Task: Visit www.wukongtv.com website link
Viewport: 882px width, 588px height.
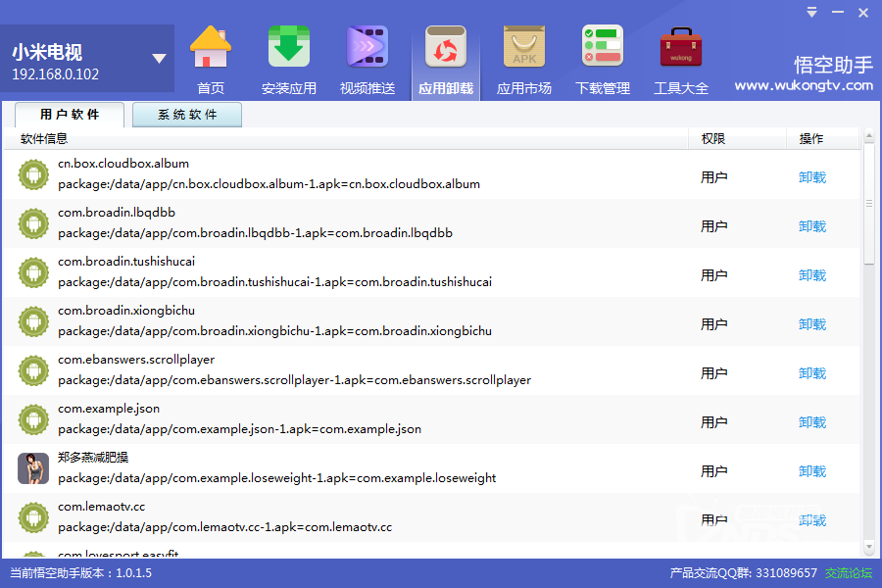Action: (x=804, y=85)
